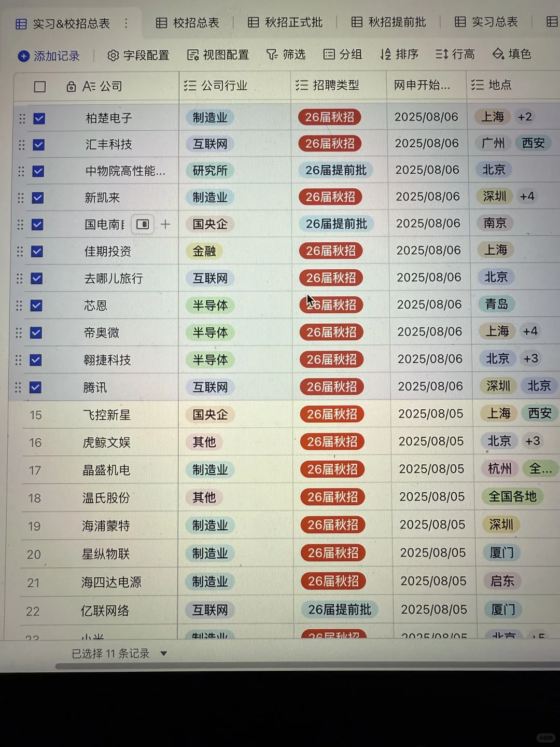This screenshot has width=560, height=747.
Task: Open the 分组 grouping tool
Action: [343, 54]
